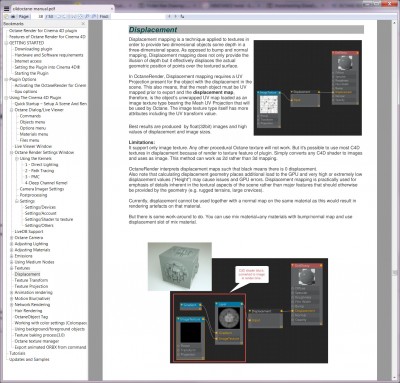Viewport: 400px width, 383px height.
Task: Click the find next arrow icon
Action: click(x=176, y=16)
